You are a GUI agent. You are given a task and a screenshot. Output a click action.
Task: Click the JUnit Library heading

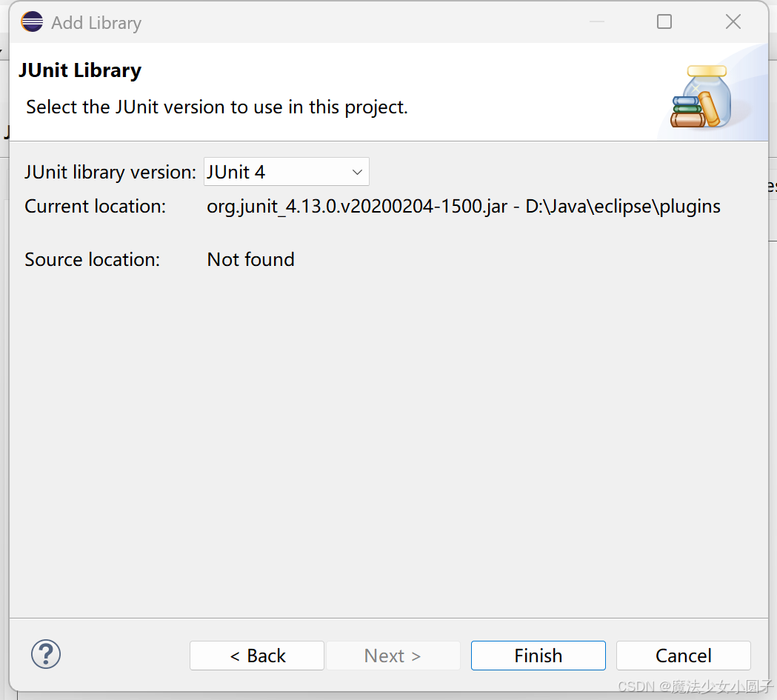click(80, 70)
